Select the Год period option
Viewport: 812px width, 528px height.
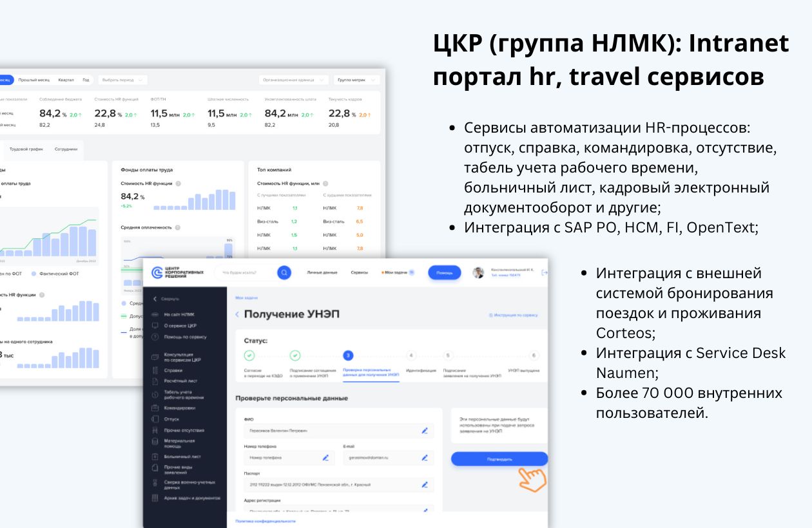(x=86, y=80)
